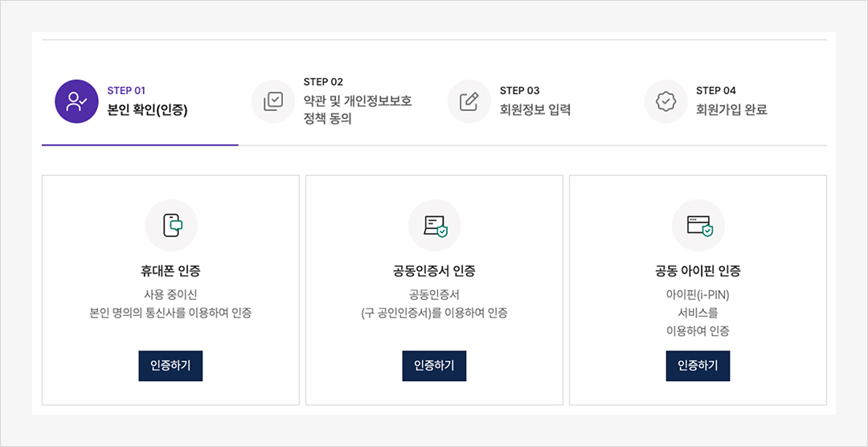Viewport: 868px width, 447px height.
Task: Select the 약관 및 개인정보보호 정책 동의 step label
Action: click(x=357, y=110)
